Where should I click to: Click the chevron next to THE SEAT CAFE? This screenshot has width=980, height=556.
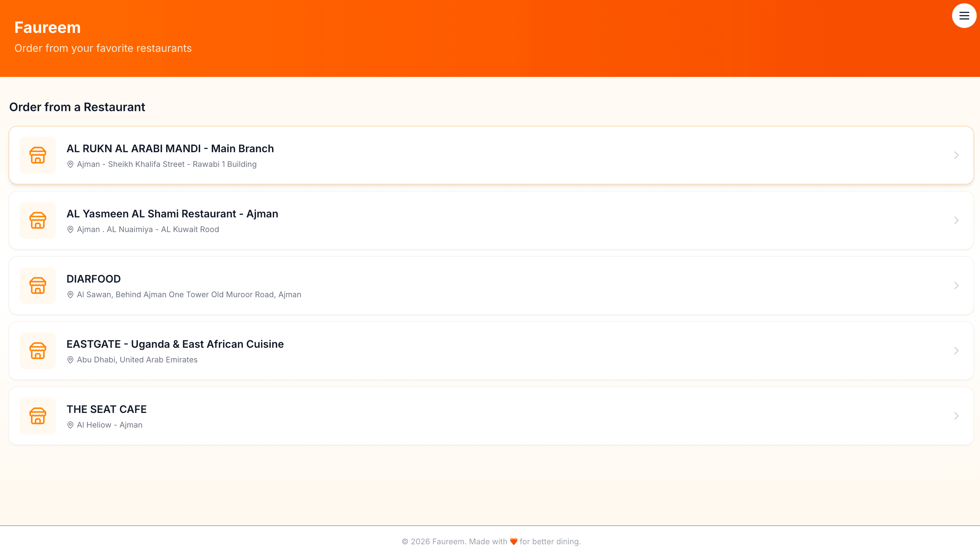coord(956,416)
